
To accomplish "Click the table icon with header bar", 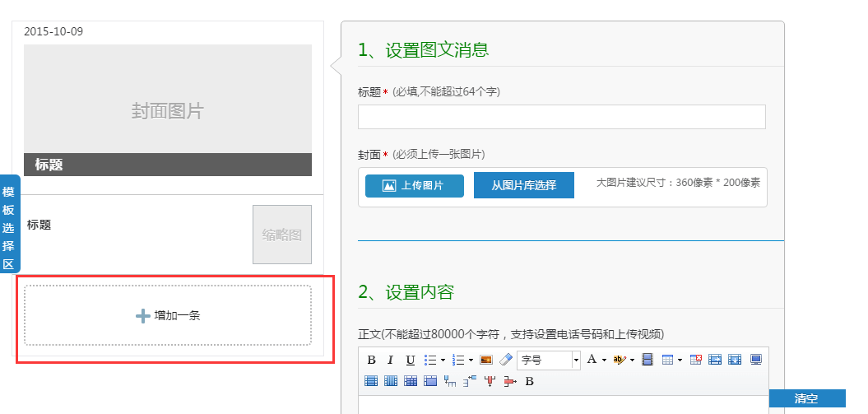I will point(430,381).
